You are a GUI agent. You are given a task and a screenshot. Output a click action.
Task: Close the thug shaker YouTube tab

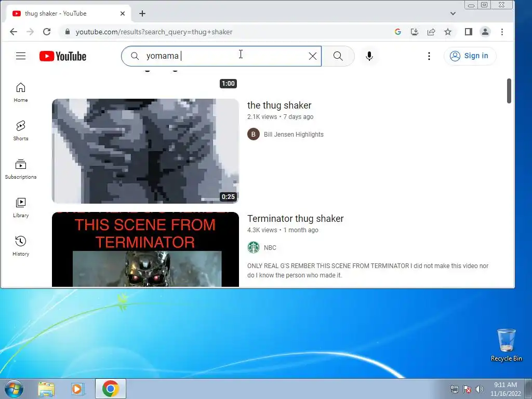point(123,14)
